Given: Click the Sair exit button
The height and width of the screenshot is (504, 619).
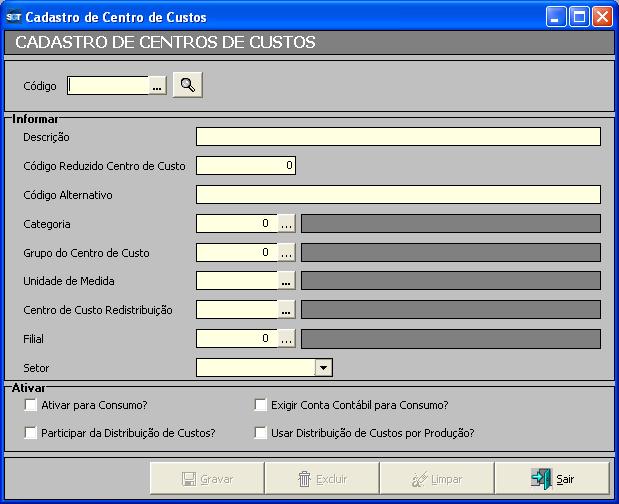Looking at the screenshot, I should coord(551,479).
